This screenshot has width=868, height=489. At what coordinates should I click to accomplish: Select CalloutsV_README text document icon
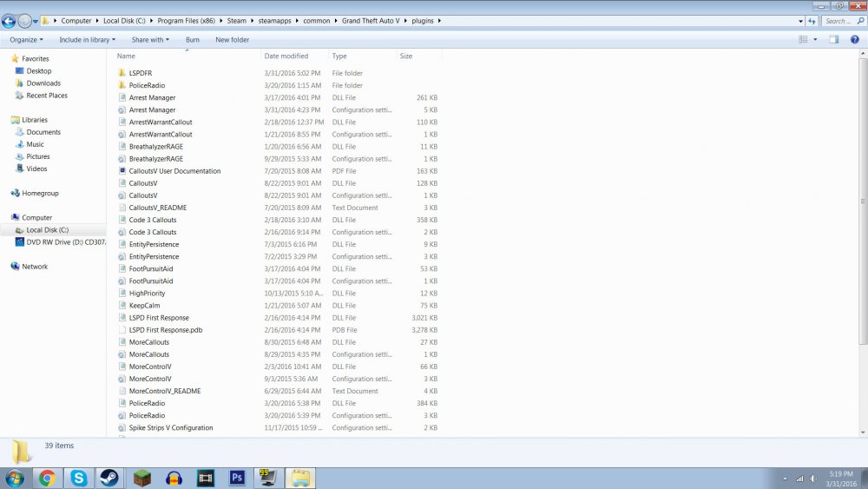pos(122,207)
